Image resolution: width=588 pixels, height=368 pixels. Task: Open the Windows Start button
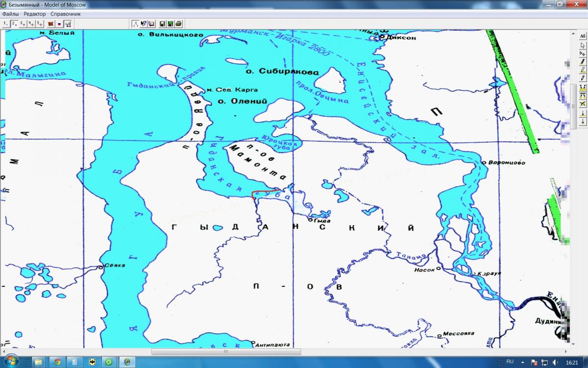click(11, 362)
